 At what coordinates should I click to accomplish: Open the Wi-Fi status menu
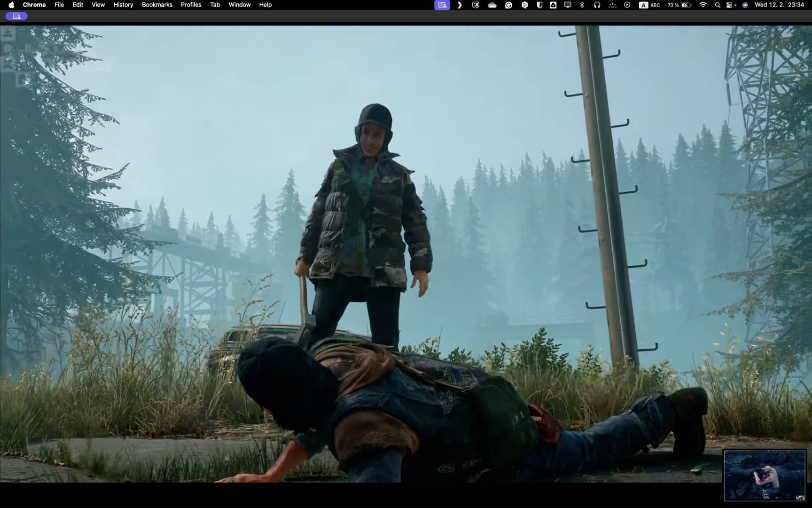click(703, 5)
